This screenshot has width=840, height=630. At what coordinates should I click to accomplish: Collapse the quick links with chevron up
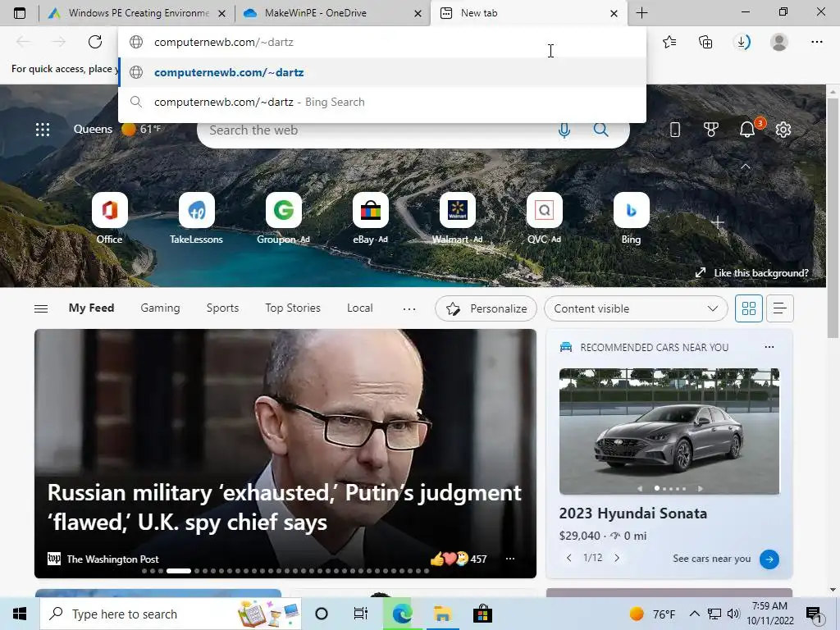[x=745, y=167]
